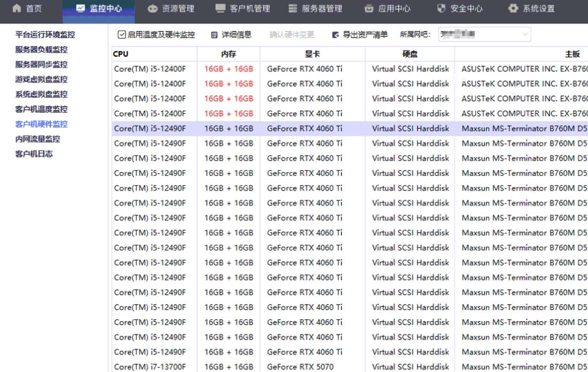
Task: Select 平台运行环境监控 in sidebar
Action: pyautogui.click(x=45, y=35)
